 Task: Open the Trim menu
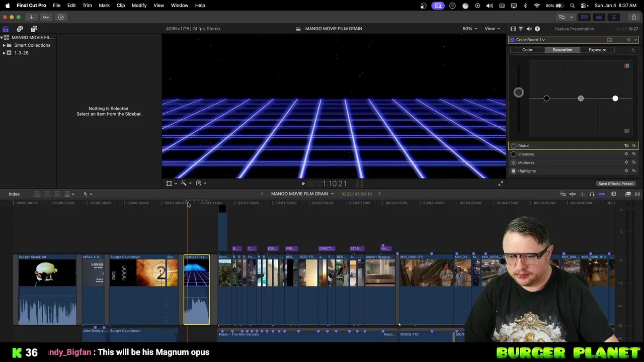[87, 6]
